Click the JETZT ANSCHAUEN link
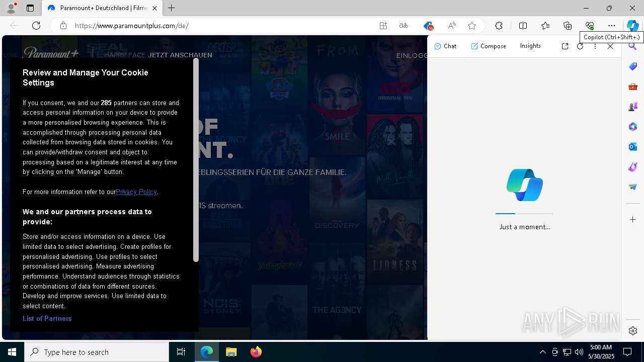This screenshot has width=644, height=362. (x=180, y=55)
